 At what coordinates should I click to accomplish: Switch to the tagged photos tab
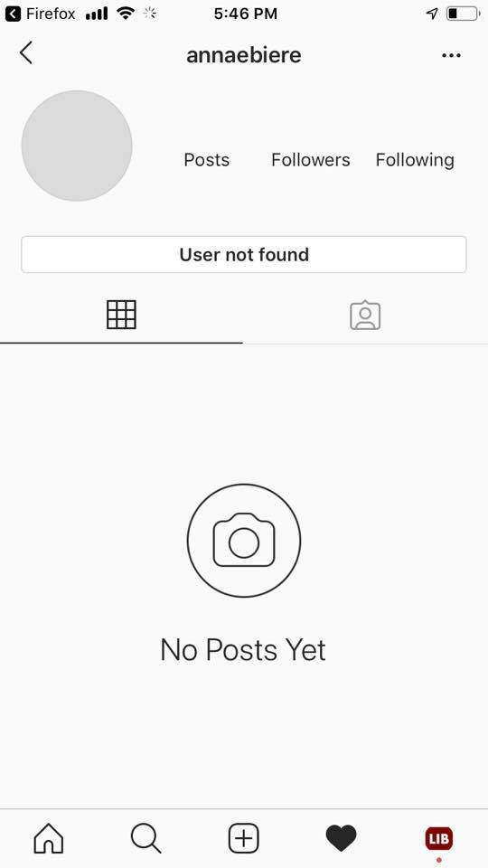[x=365, y=315]
